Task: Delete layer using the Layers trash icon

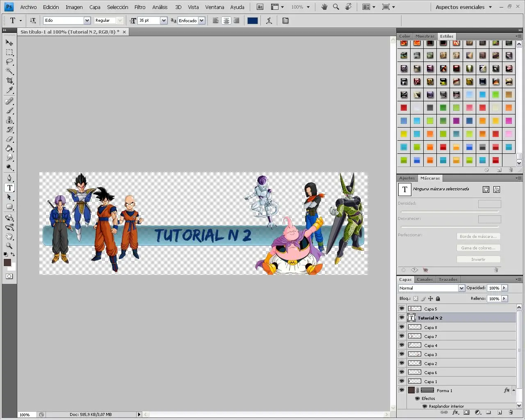Action: [511, 413]
